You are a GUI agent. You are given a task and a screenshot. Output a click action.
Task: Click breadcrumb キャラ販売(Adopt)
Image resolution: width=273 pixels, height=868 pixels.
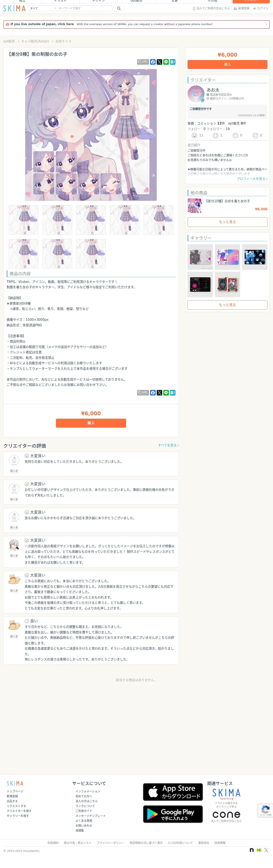(35, 41)
